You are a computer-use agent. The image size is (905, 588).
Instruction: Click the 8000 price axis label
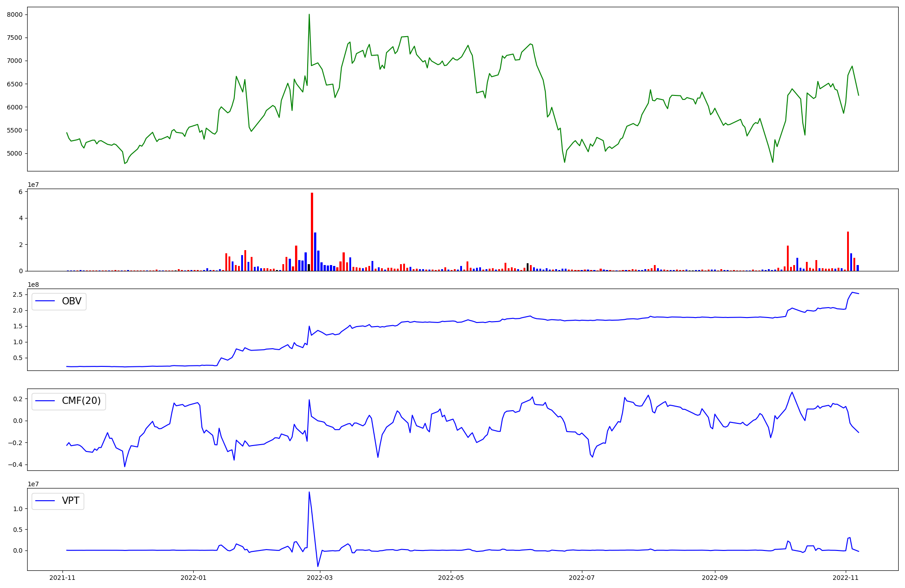pos(14,14)
